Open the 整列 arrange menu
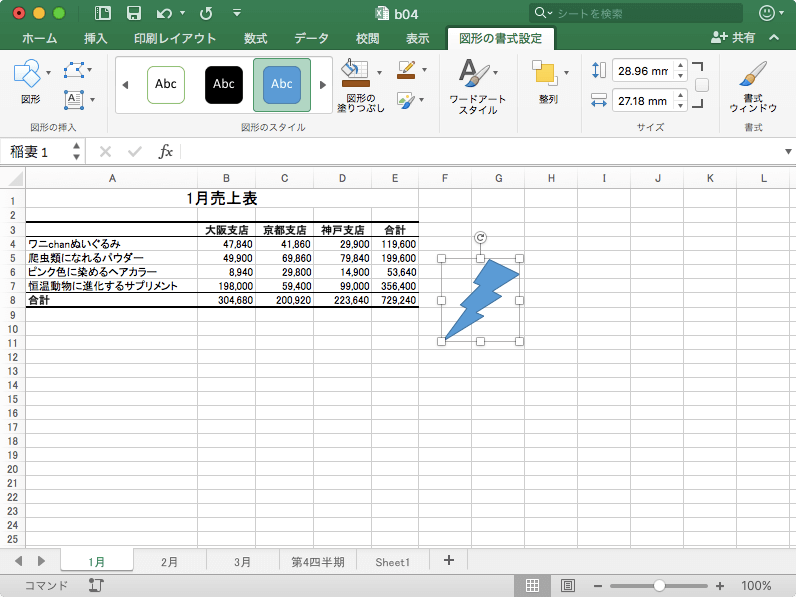The width and height of the screenshot is (796, 597). pos(549,82)
